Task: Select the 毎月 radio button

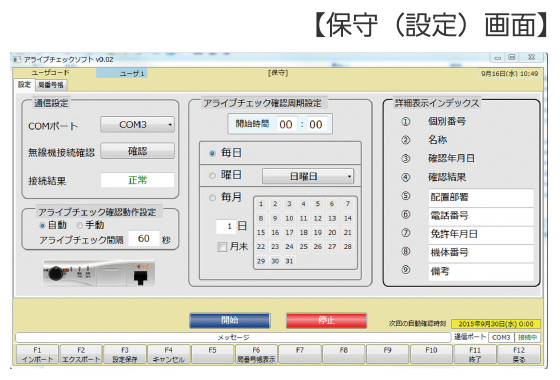Action: point(212,198)
